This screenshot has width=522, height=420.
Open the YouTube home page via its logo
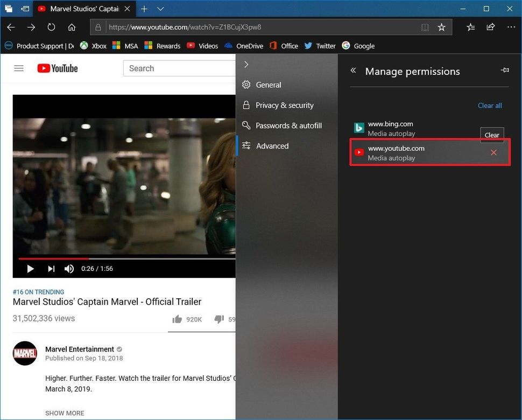[57, 68]
